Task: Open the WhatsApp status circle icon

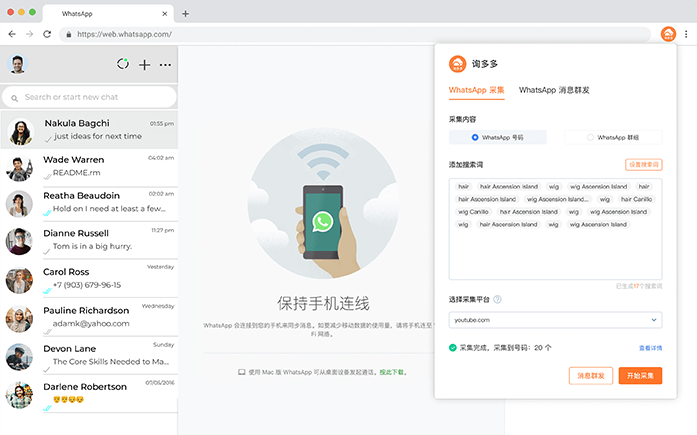Action: pyautogui.click(x=123, y=64)
